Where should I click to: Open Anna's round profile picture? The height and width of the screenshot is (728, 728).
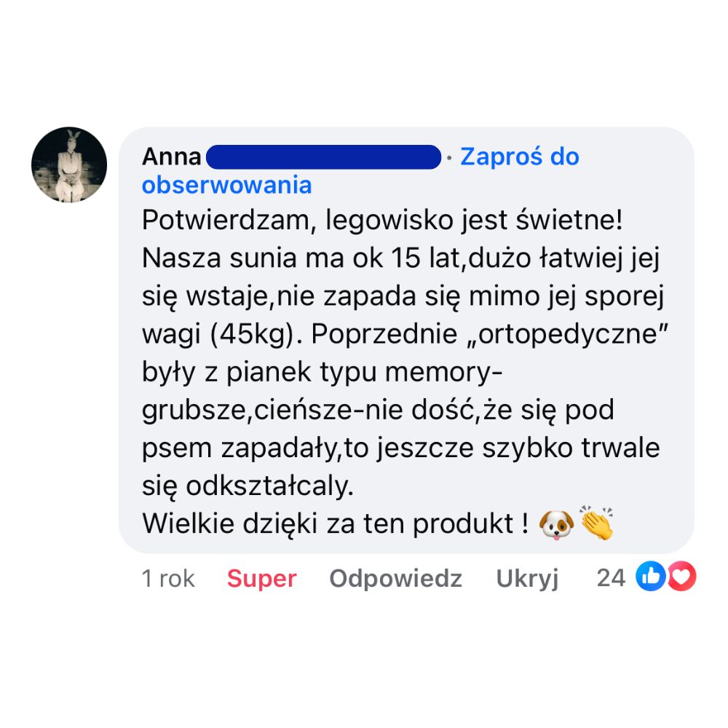tap(69, 165)
